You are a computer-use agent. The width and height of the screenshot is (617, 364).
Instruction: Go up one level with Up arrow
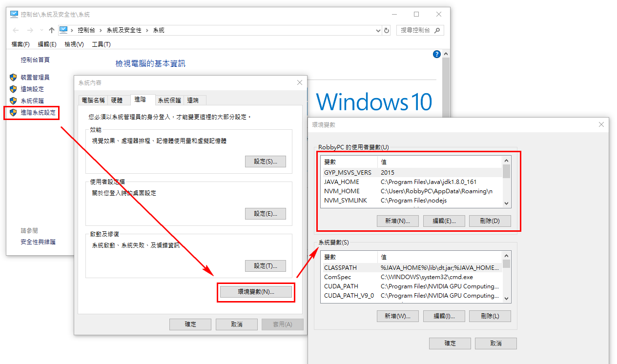52,30
